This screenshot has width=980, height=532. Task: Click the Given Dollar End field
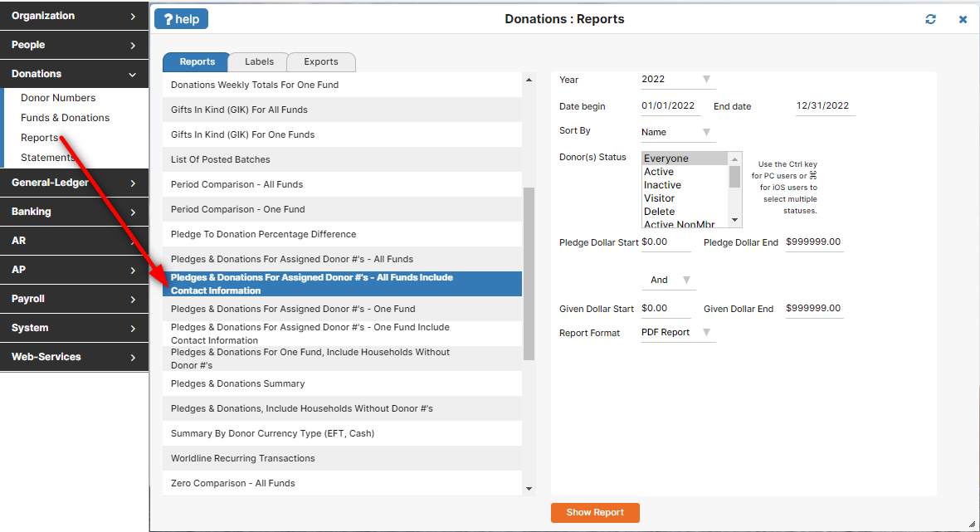click(x=814, y=309)
